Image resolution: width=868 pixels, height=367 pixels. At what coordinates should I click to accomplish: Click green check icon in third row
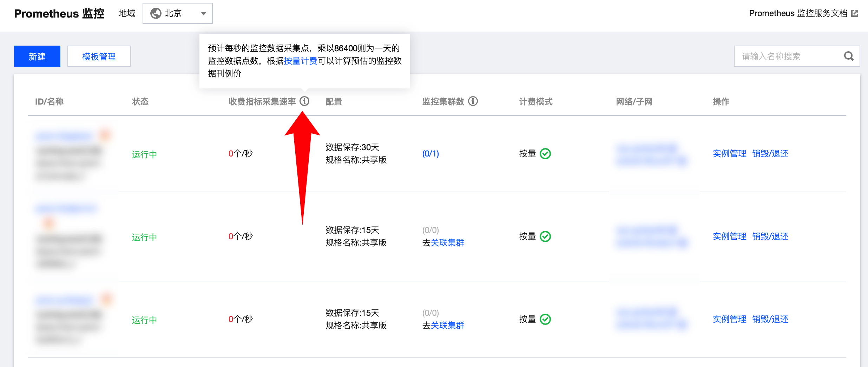pos(545,319)
